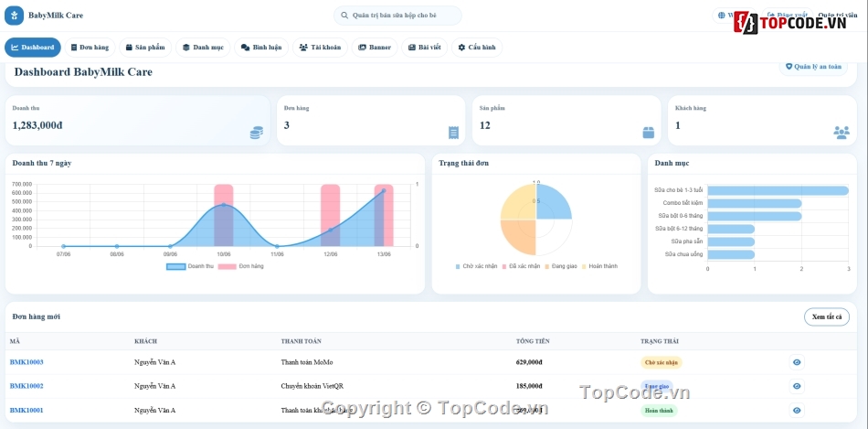868x429 pixels.
Task: Click the Sữa cho bé 1-3 tuổi bar
Action: [x=778, y=190]
